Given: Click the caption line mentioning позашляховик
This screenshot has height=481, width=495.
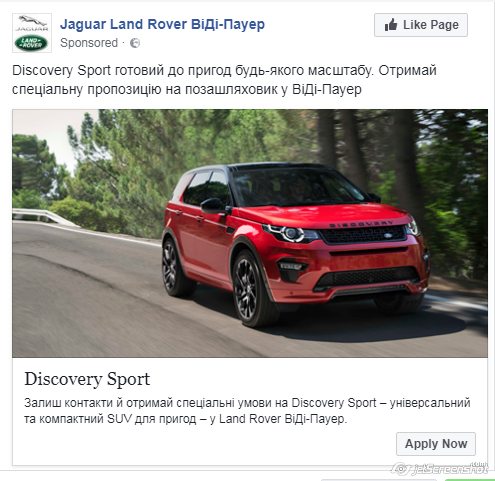Looking at the screenshot, I should (x=187, y=89).
